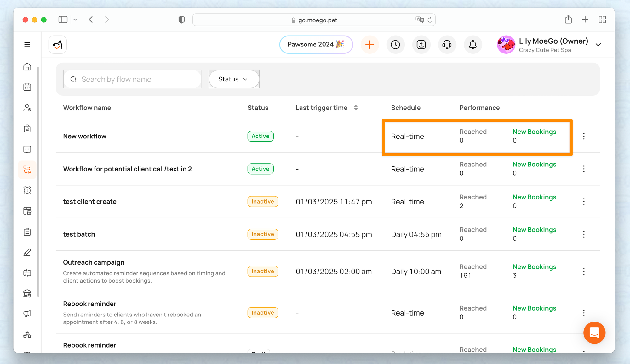Screen dimensions: 630x364
Task: Click the Pawsome 2024 button
Action: (x=316, y=45)
